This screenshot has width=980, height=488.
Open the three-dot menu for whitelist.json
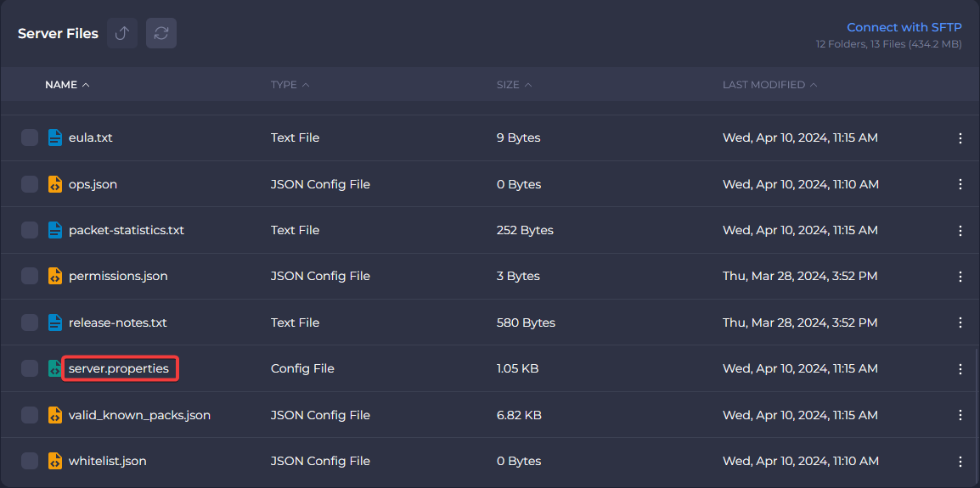point(960,461)
